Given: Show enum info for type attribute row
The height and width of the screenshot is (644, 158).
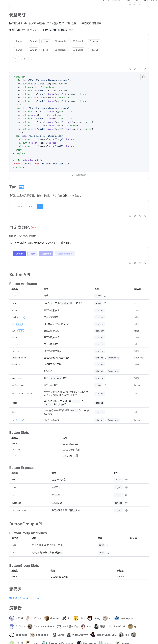Looking at the screenshot, I should point(105,303).
